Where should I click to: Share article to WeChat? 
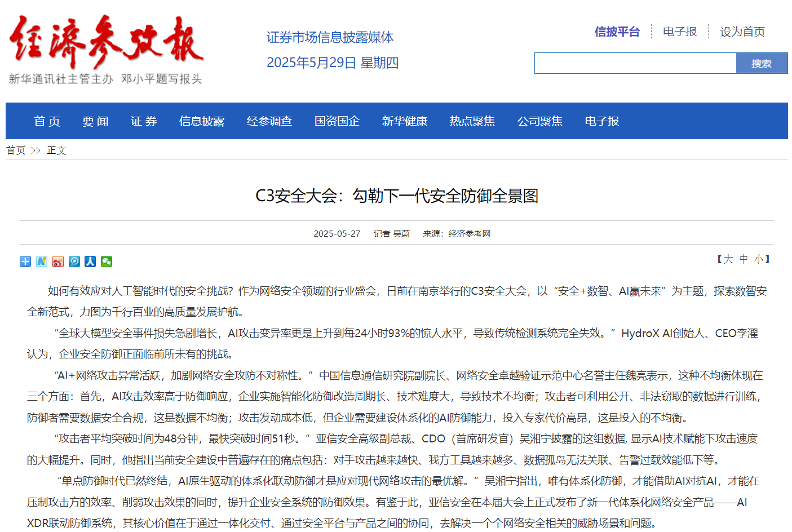(x=107, y=261)
